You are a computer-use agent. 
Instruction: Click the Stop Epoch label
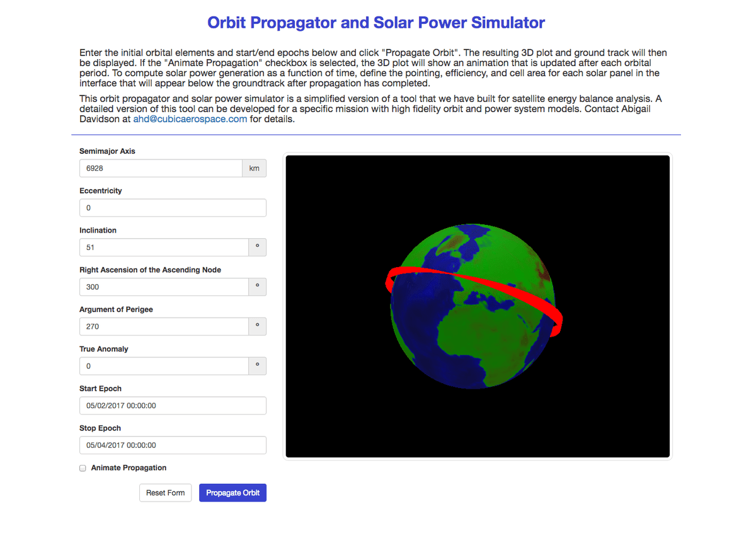[x=100, y=428]
